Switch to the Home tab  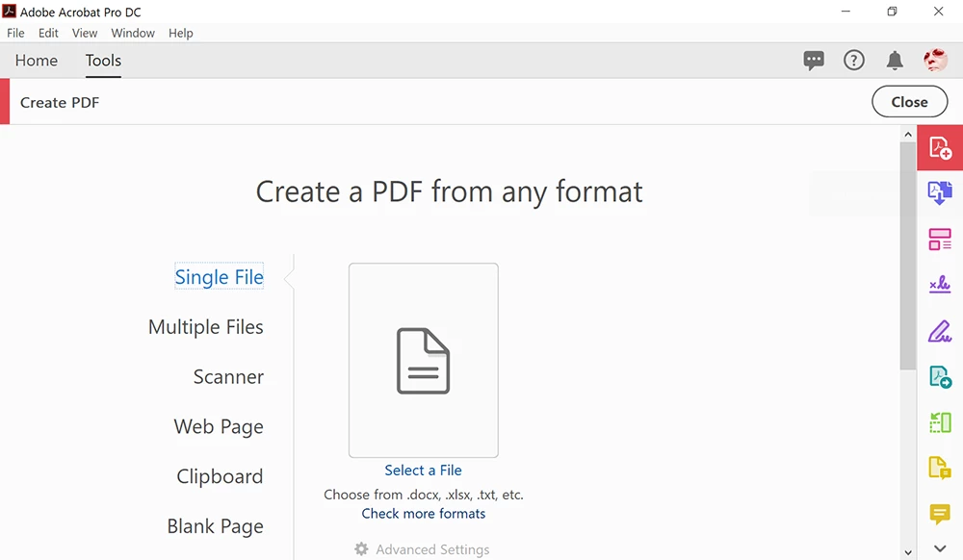[37, 60]
